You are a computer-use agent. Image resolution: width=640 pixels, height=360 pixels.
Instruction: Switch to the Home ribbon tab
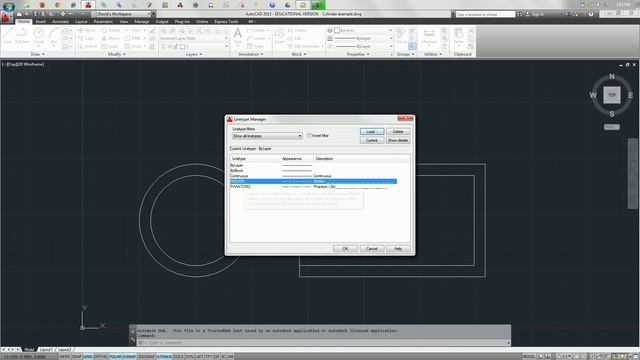[23, 21]
